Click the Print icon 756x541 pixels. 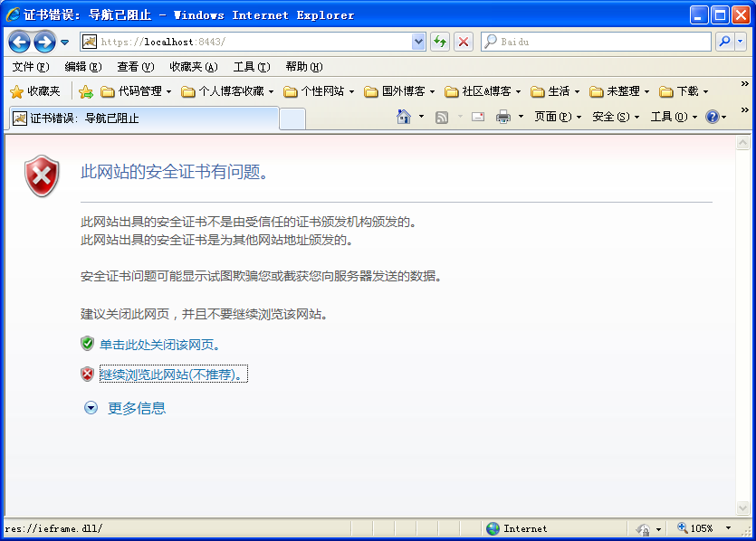[503, 117]
